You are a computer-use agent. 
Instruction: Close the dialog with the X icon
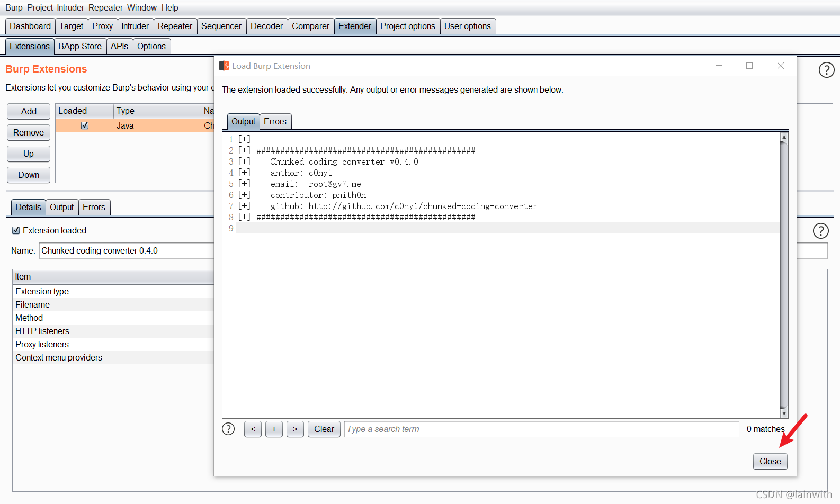(781, 66)
